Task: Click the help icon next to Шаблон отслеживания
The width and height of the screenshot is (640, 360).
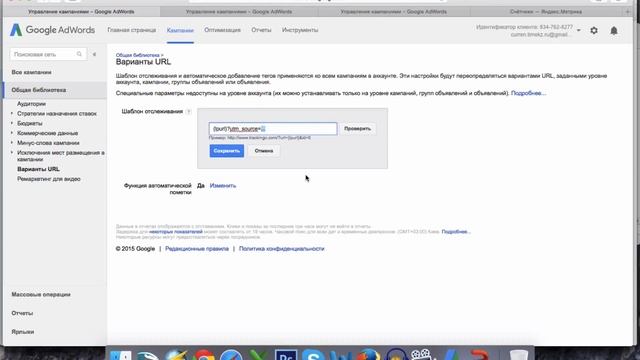Action: pyautogui.click(x=189, y=111)
